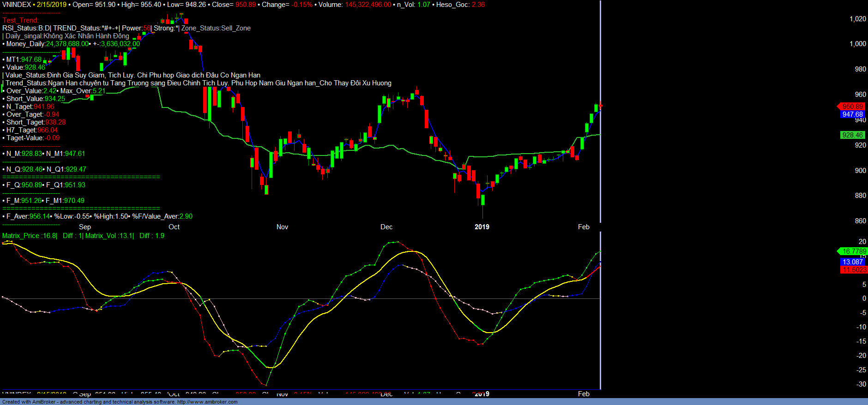This screenshot has height=405, width=868.
Task: Select the Dec label on price time axis
Action: coord(386,227)
